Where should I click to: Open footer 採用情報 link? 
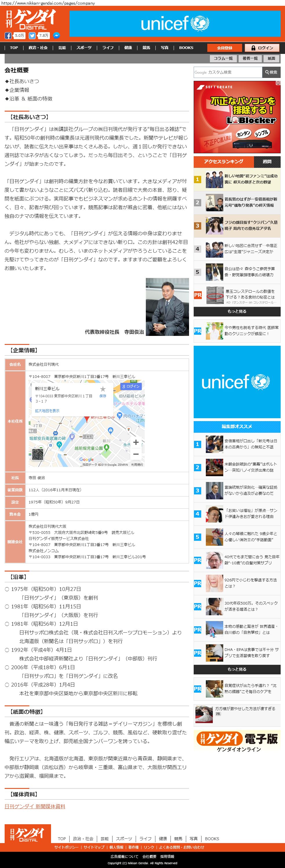click(167, 856)
